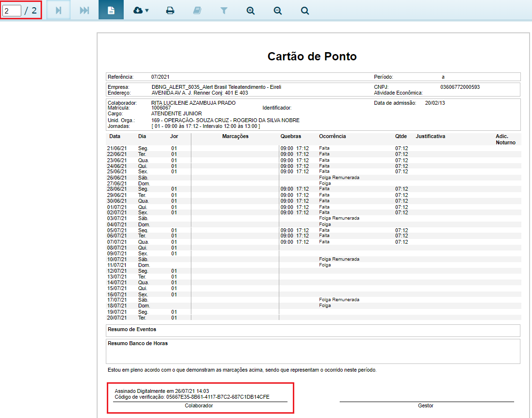Select the Resumo Banco de Horas section

point(138,344)
